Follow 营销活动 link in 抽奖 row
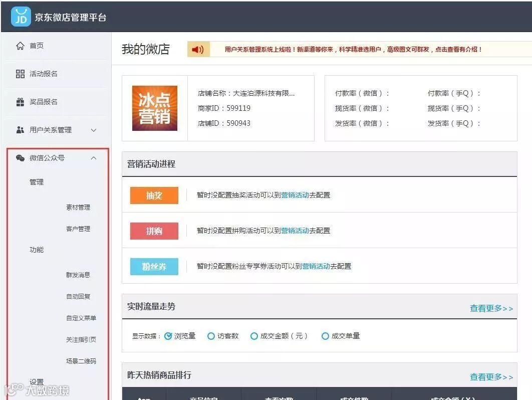Screen dimensions: 532x400 coord(295,195)
